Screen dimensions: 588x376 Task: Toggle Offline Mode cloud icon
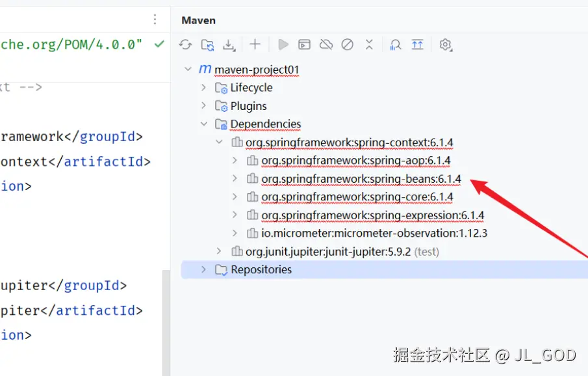tap(326, 45)
